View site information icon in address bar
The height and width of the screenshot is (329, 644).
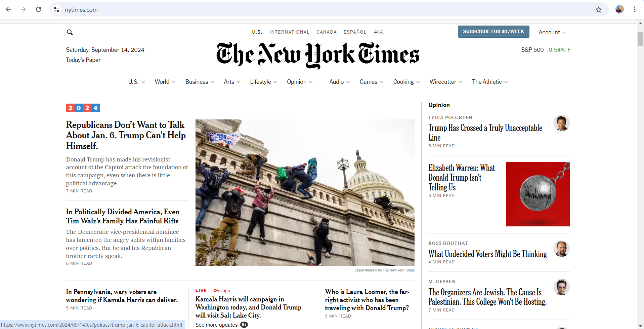click(x=57, y=10)
